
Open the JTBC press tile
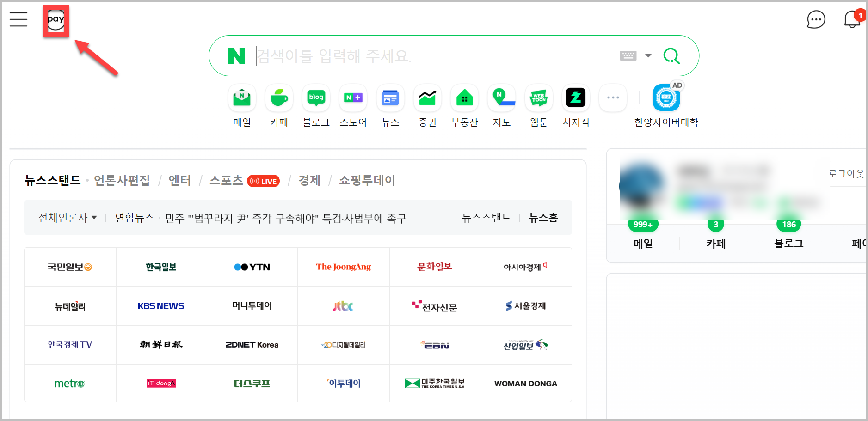point(344,306)
